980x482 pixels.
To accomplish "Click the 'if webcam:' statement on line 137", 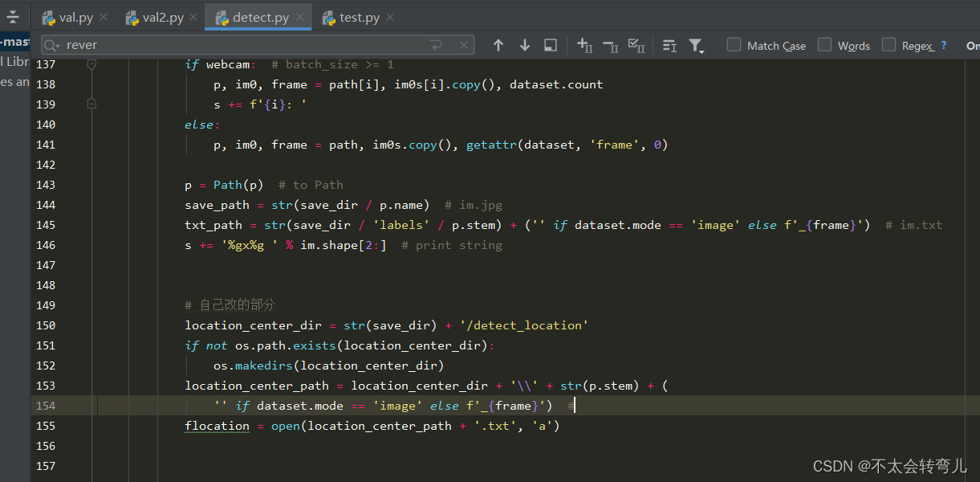I will tap(221, 64).
